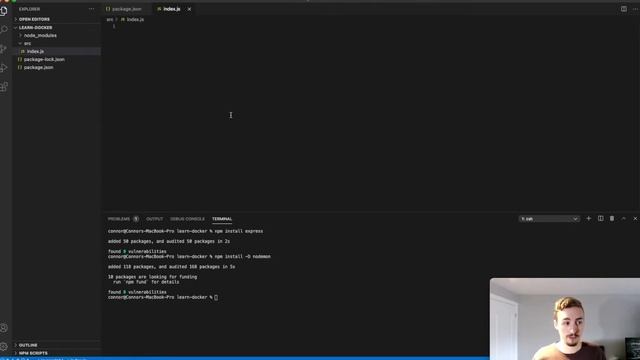640x360 pixels.
Task: Click the index.js breadcrumb segment
Action: tap(132, 20)
